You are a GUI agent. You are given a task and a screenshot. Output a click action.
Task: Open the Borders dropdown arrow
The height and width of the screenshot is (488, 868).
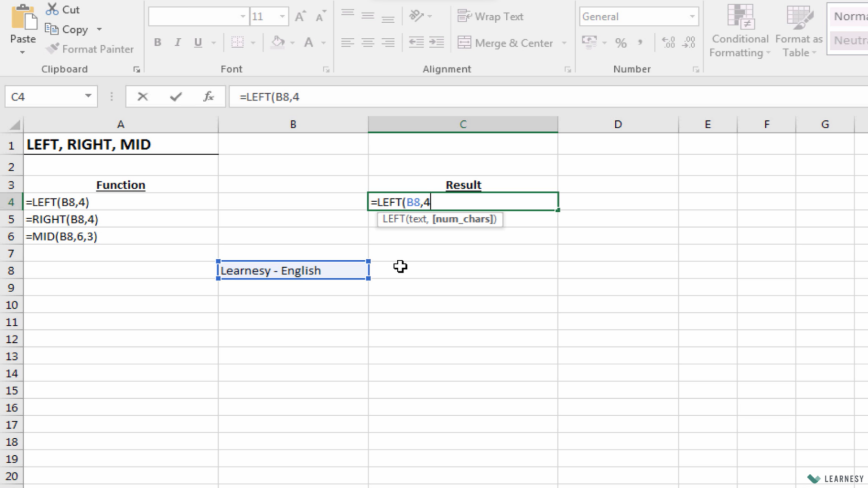point(253,42)
